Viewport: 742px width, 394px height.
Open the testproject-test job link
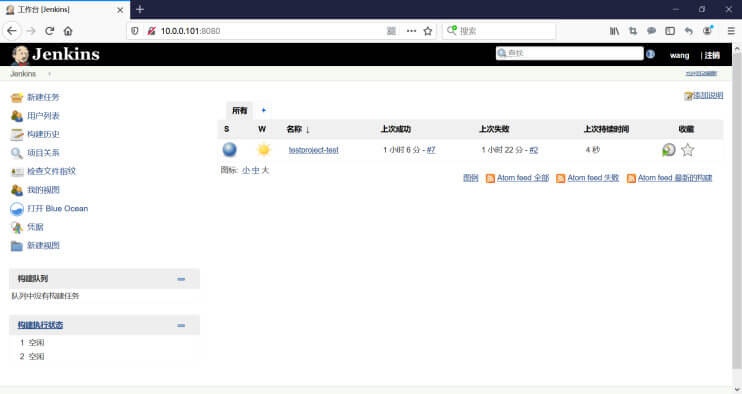313,150
